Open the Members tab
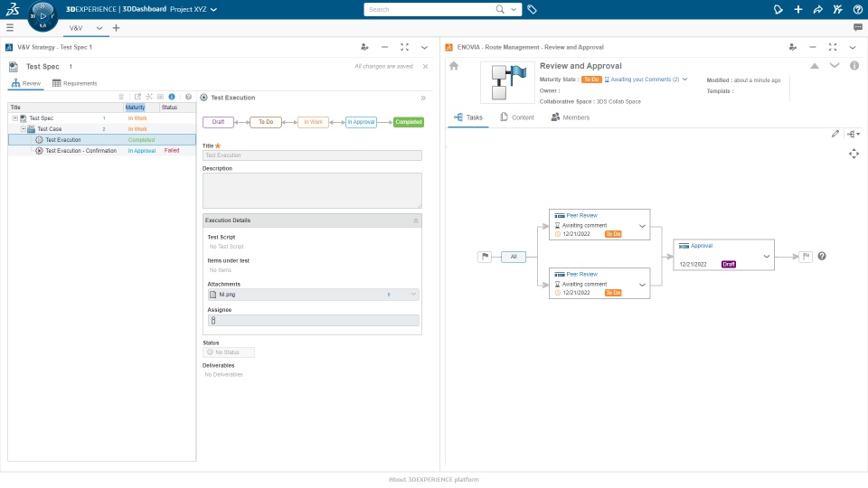Viewport: 868px width, 488px height. click(x=571, y=117)
